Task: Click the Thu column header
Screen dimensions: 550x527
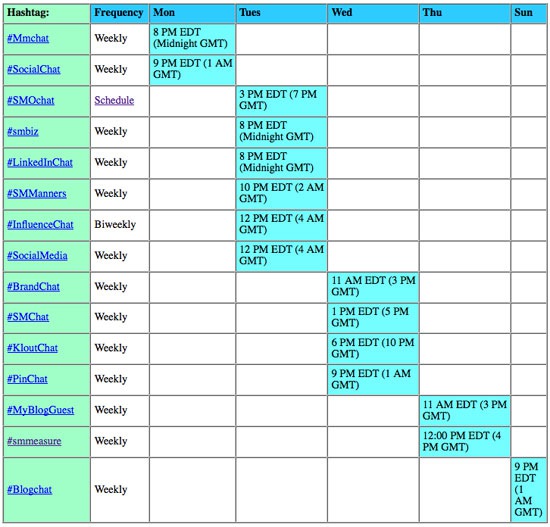Action: coord(465,13)
